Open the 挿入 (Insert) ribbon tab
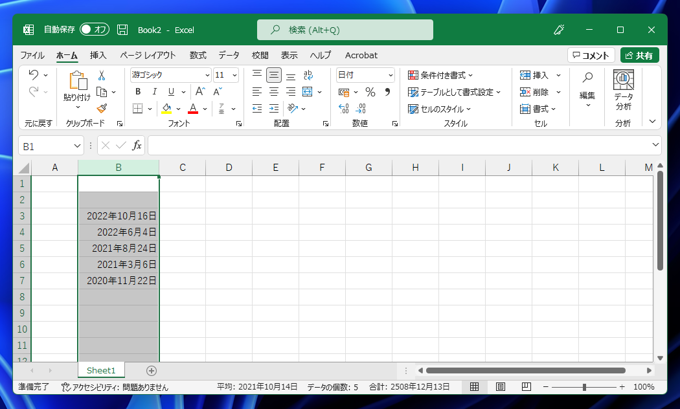680x409 pixels. (98, 56)
